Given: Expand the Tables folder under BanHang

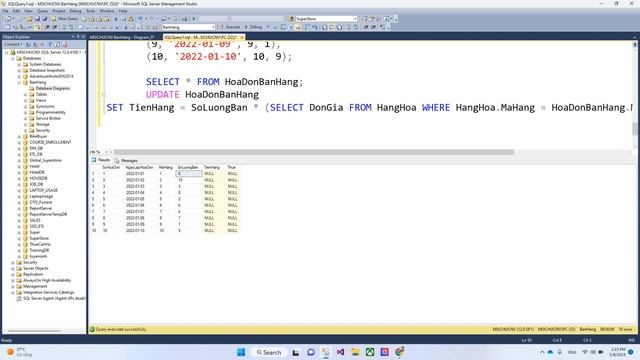Looking at the screenshot, I should tap(25, 94).
